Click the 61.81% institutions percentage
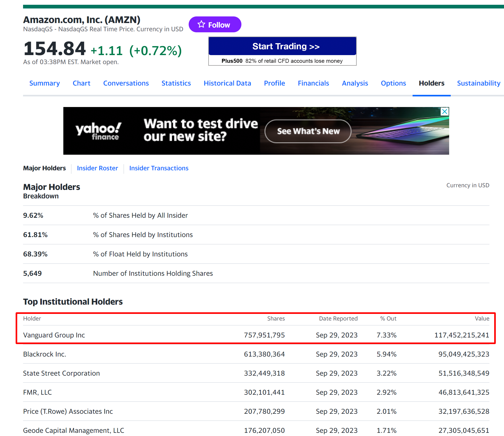 35,235
